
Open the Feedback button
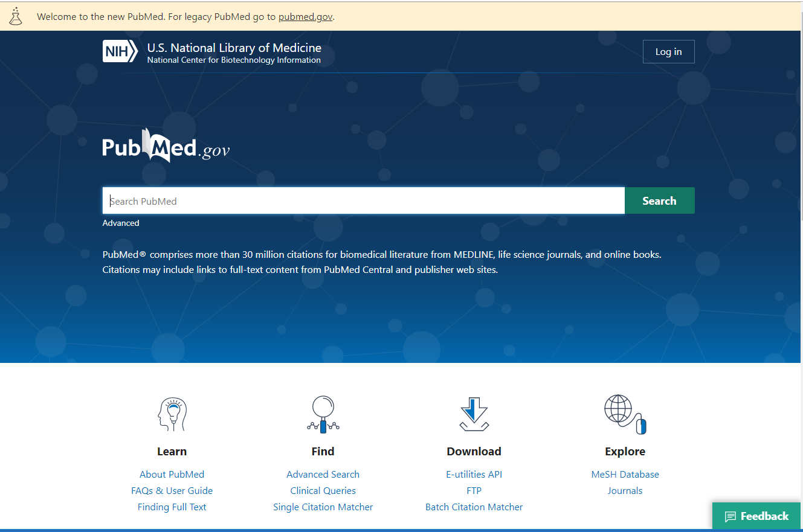pyautogui.click(x=756, y=516)
